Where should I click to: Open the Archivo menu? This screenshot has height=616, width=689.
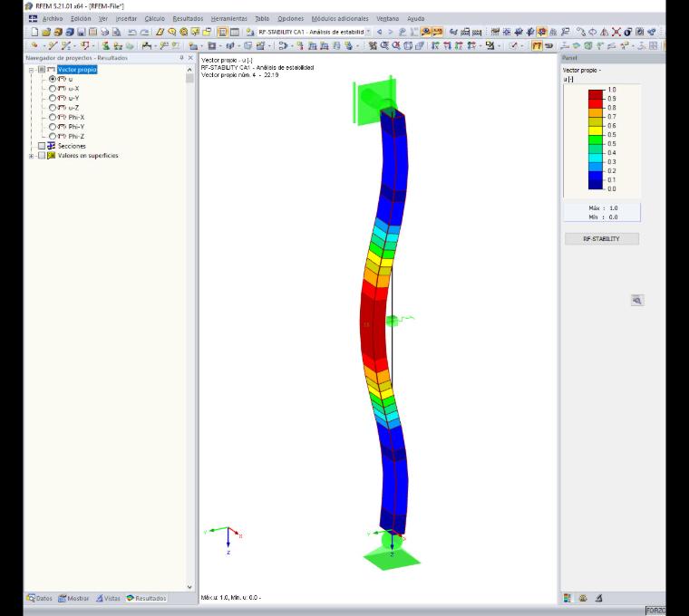tap(53, 18)
